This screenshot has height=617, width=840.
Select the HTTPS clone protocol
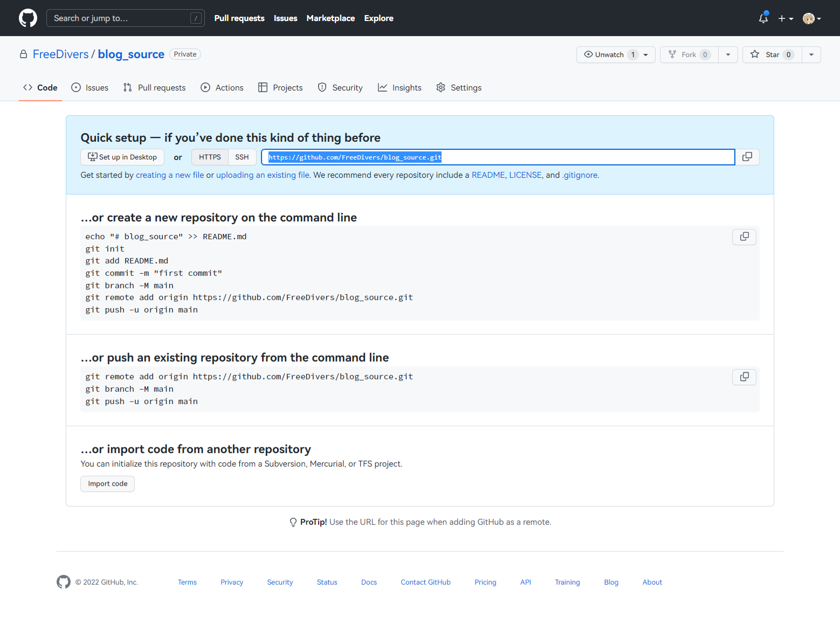210,157
